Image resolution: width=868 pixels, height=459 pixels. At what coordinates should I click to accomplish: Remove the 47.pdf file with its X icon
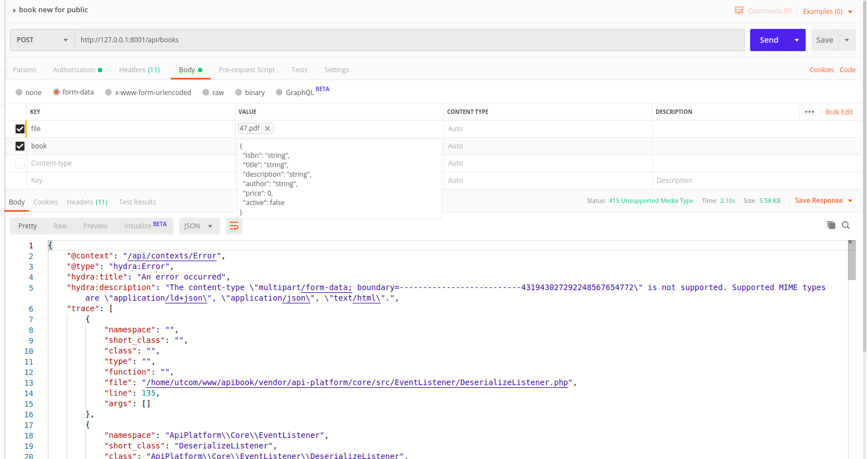click(267, 128)
